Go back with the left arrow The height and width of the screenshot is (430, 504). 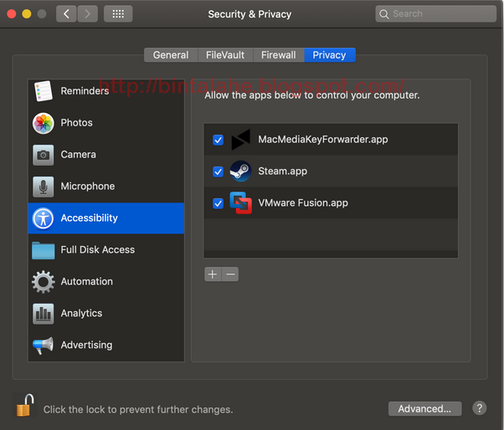66,14
